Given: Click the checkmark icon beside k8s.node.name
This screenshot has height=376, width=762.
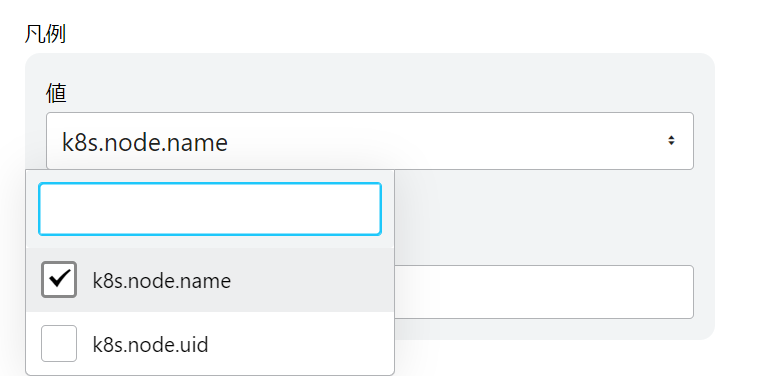Looking at the screenshot, I should [x=59, y=279].
